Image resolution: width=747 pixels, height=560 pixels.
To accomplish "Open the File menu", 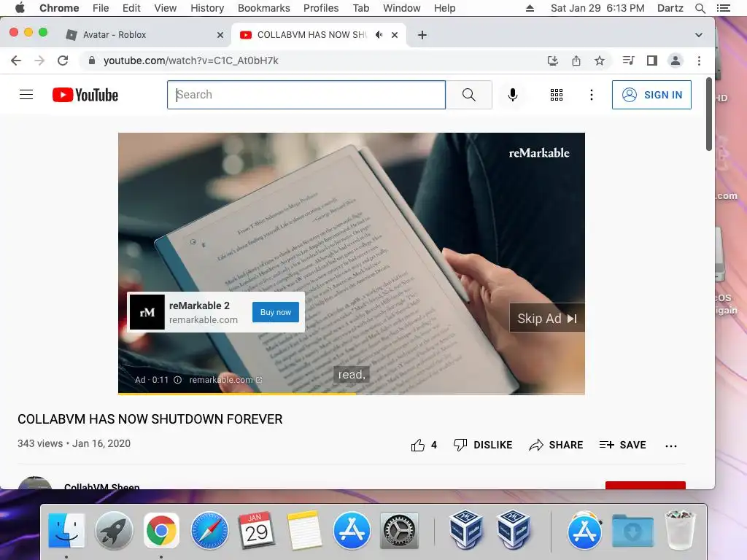I will click(101, 8).
